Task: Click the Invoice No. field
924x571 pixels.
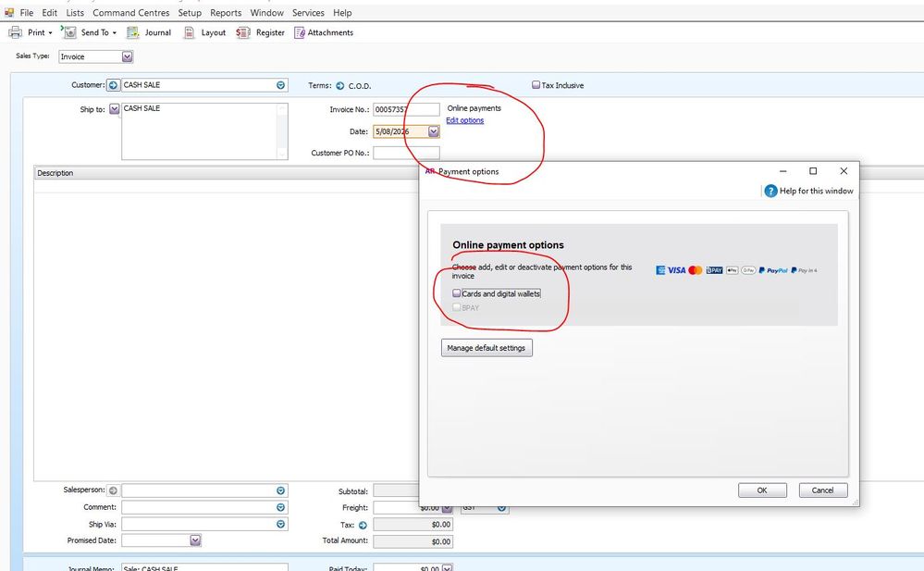Action: coord(406,109)
